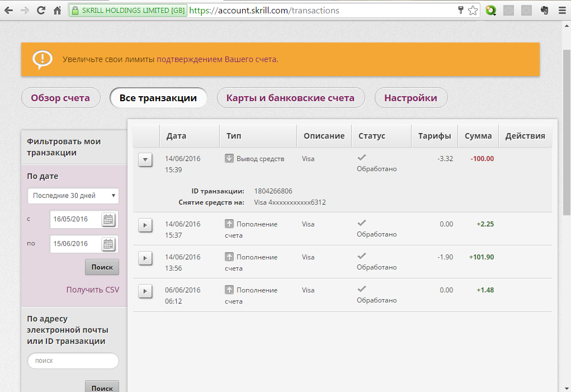This screenshot has height=392, width=571.
Task: Click the browser address bar URL
Action: [x=264, y=11]
